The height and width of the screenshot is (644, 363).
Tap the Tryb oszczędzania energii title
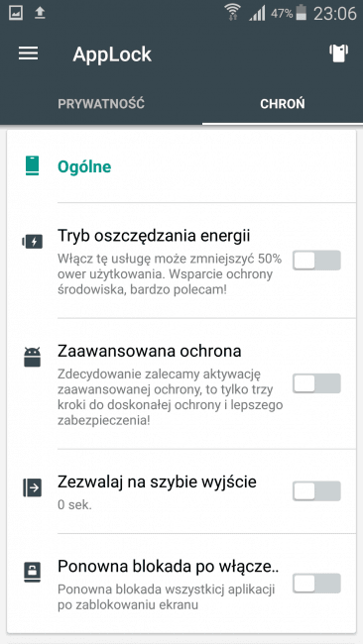click(154, 236)
